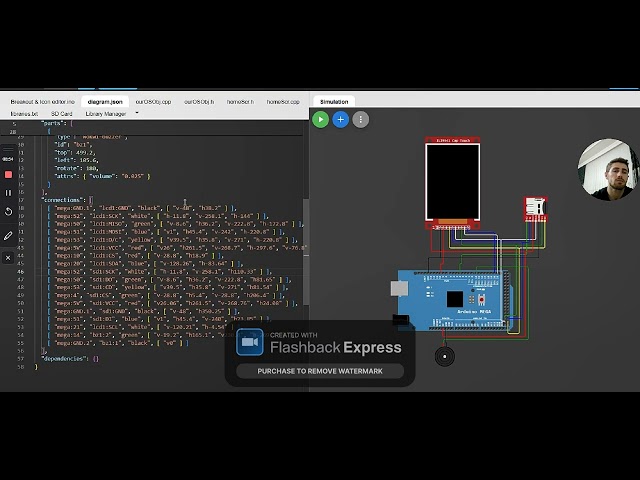Viewport: 640px width, 480px height.
Task: Click the lcd1:SCK white connection line
Action: tap(158, 216)
